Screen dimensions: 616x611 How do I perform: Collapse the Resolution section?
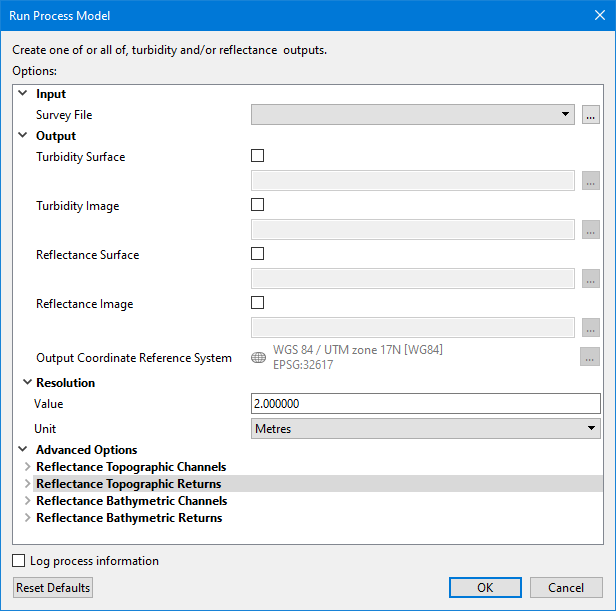click(x=27, y=383)
